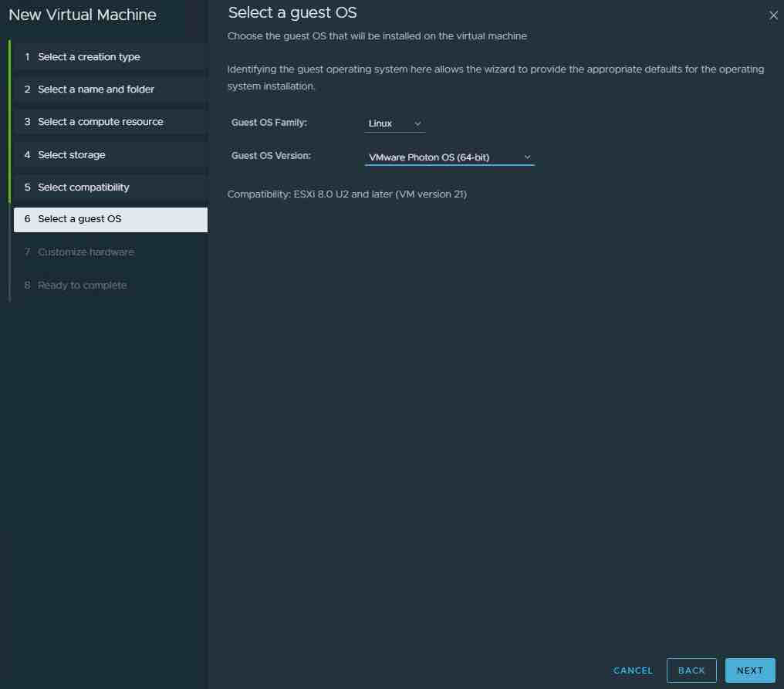Expand the Guest OS Version dropdown

[449, 157]
